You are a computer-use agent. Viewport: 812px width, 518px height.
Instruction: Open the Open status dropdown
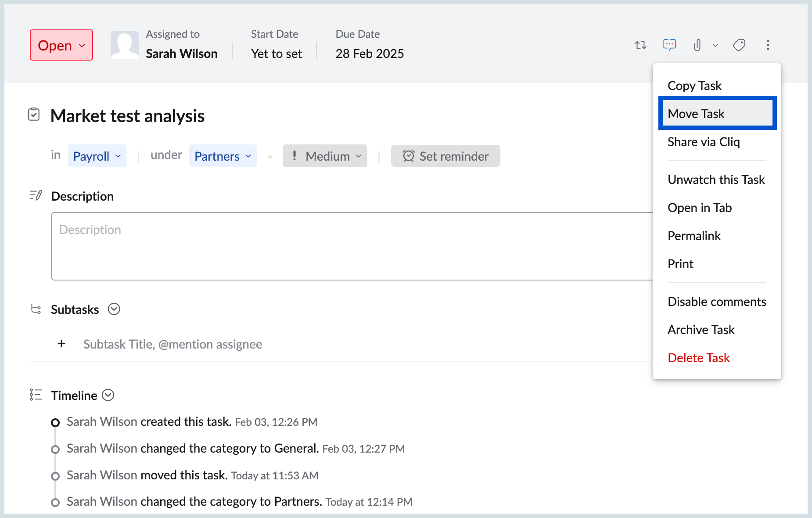61,45
